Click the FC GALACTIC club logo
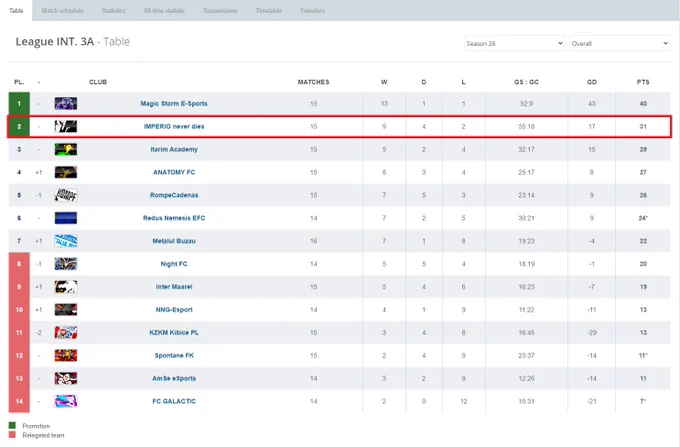This screenshot has width=680, height=447. (x=66, y=401)
